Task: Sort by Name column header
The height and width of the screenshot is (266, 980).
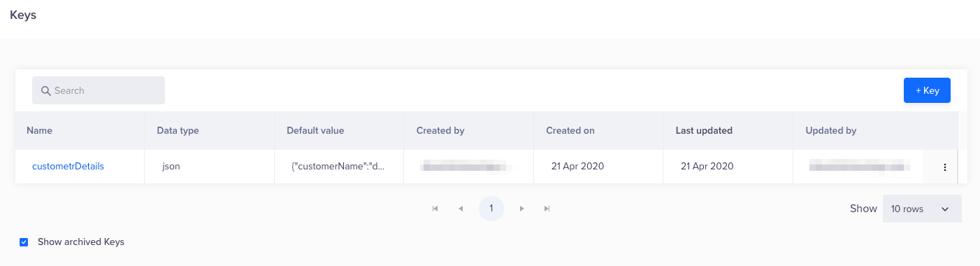Action: (40, 131)
